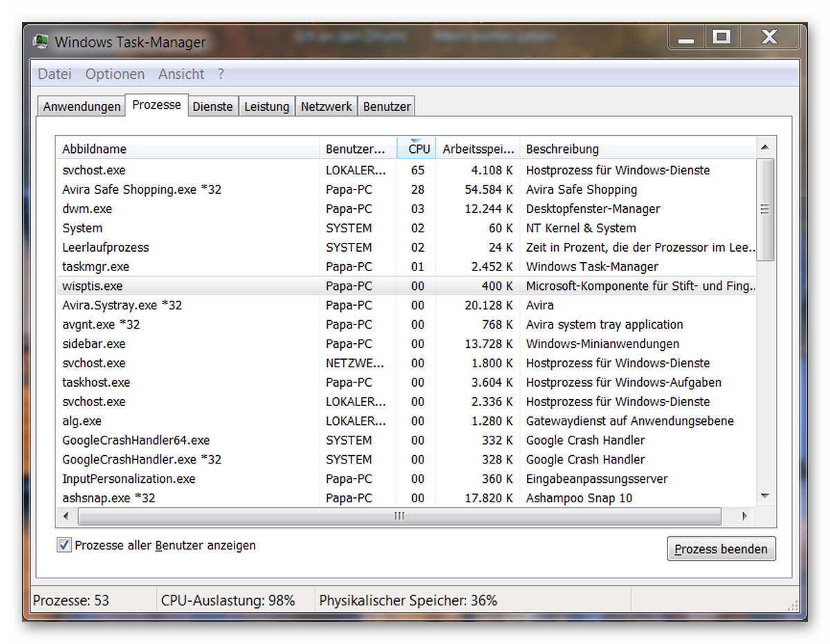Click the svchost.exe row owned by NETZWE...

(x=407, y=363)
